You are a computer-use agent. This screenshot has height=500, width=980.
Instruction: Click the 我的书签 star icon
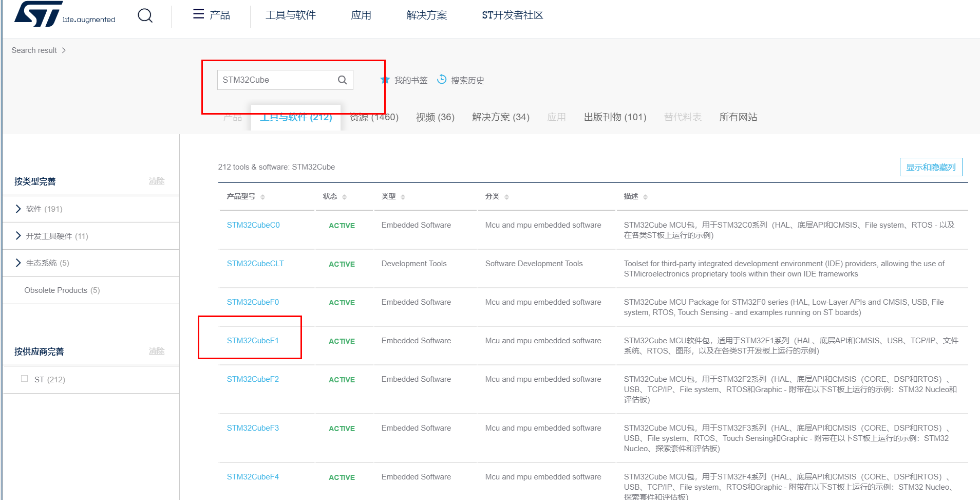[x=385, y=80]
